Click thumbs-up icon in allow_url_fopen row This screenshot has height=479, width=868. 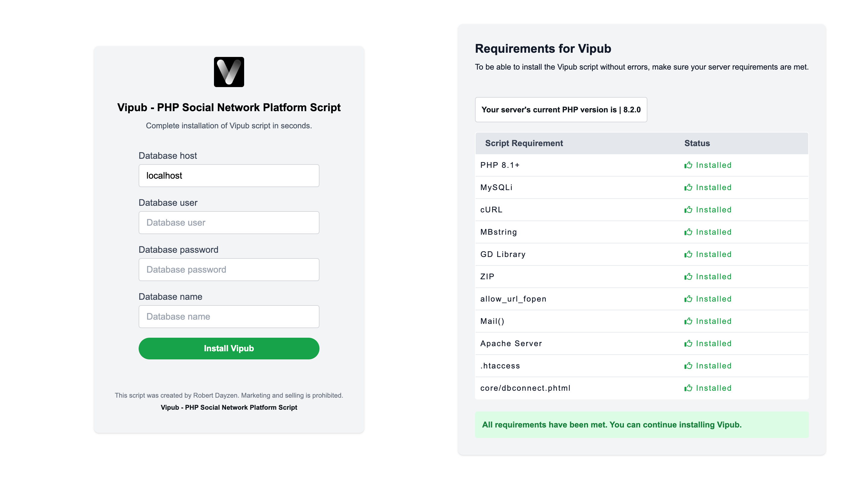[688, 299]
